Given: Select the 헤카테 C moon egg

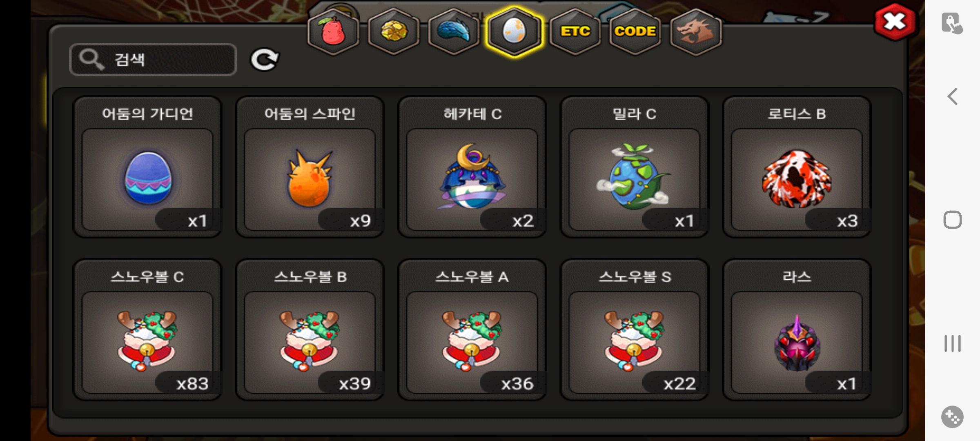Looking at the screenshot, I should (x=472, y=167).
